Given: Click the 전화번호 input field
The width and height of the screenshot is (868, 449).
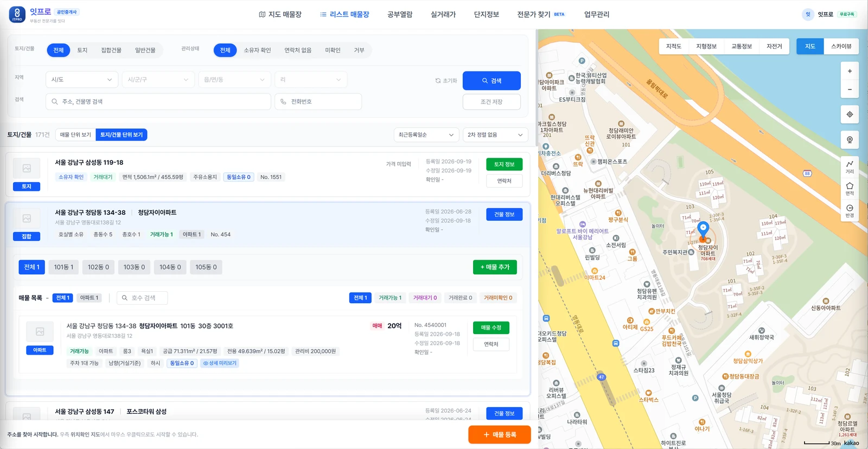Looking at the screenshot, I should 318,102.
